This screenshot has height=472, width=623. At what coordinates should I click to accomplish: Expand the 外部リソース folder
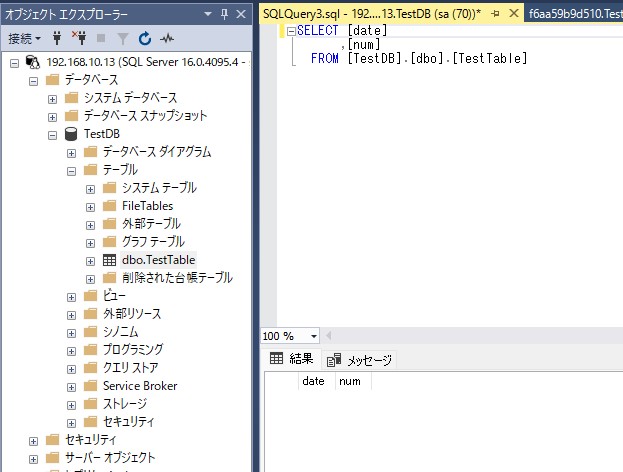point(72,315)
